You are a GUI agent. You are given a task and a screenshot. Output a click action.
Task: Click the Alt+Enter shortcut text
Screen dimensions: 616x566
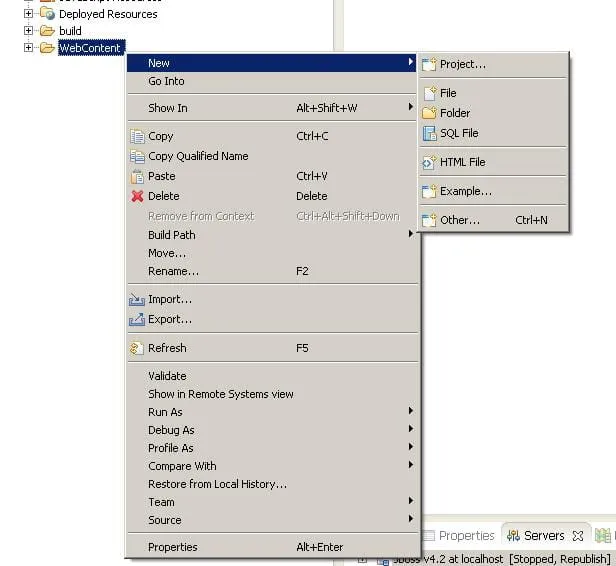click(320, 547)
